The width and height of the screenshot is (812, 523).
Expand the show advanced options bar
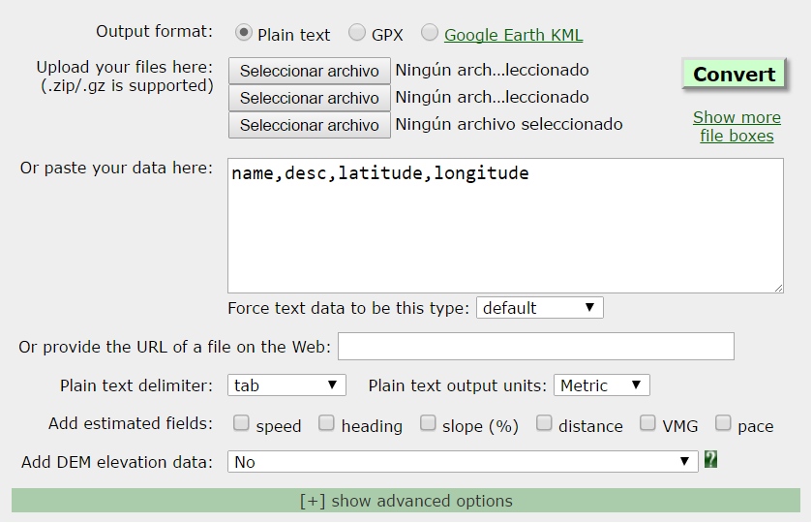pyautogui.click(x=406, y=501)
